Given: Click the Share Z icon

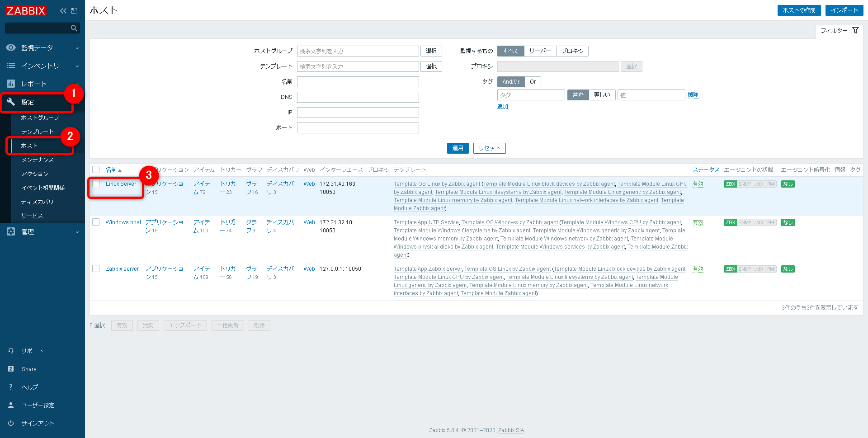Looking at the screenshot, I should tap(11, 369).
